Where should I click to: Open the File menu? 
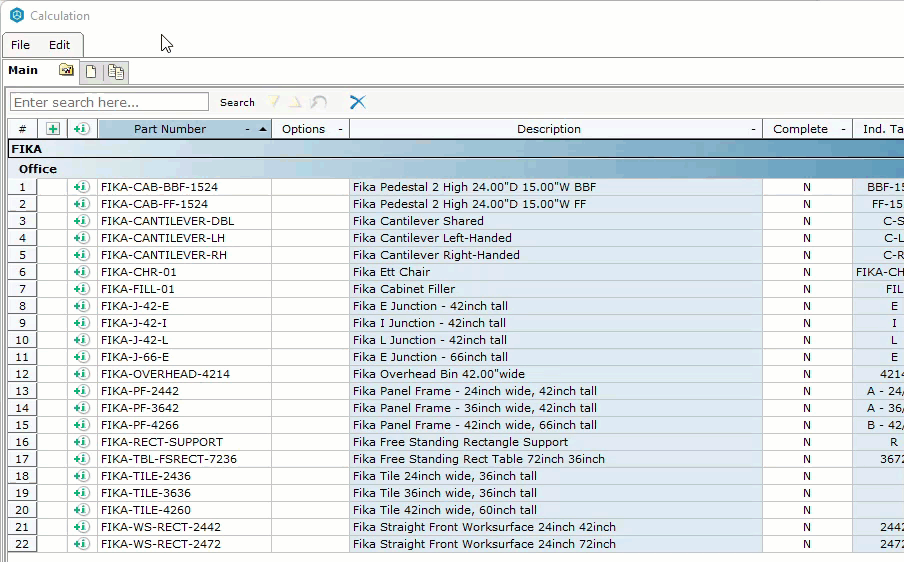(20, 45)
